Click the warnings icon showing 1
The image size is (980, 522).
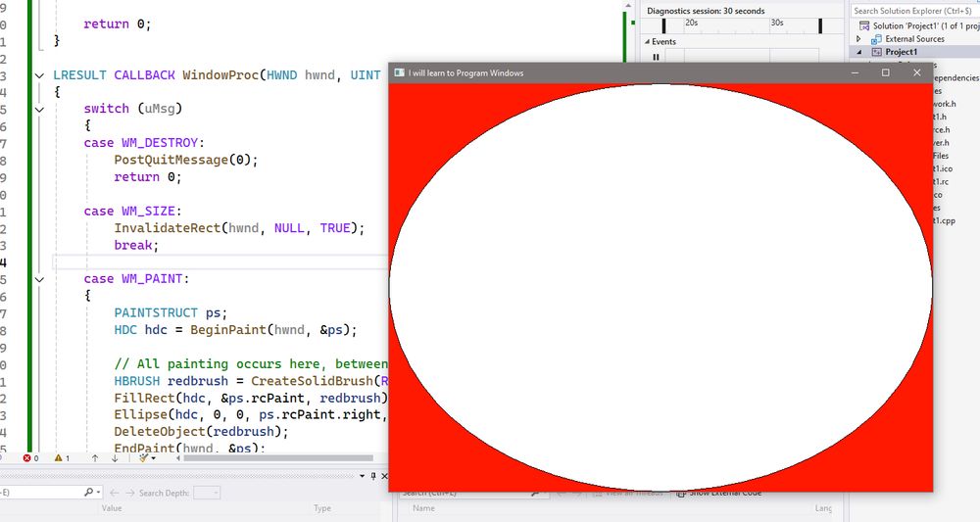click(58, 458)
